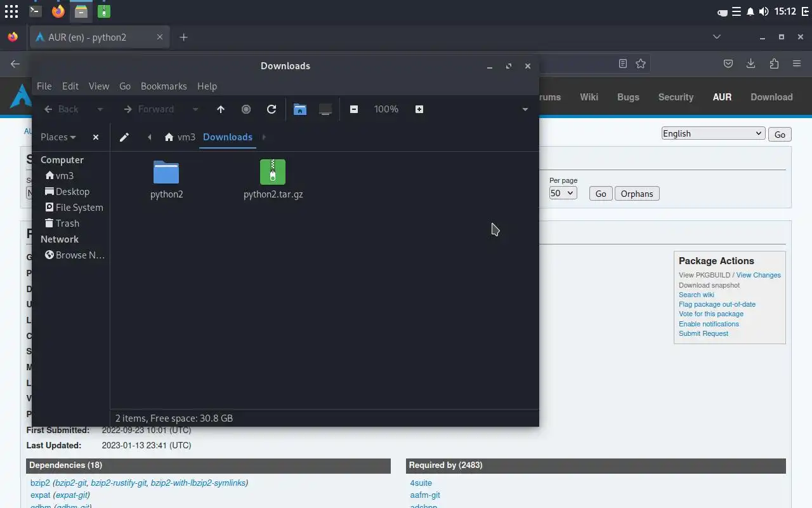
Task: Close the Places sidebar
Action: (96, 137)
